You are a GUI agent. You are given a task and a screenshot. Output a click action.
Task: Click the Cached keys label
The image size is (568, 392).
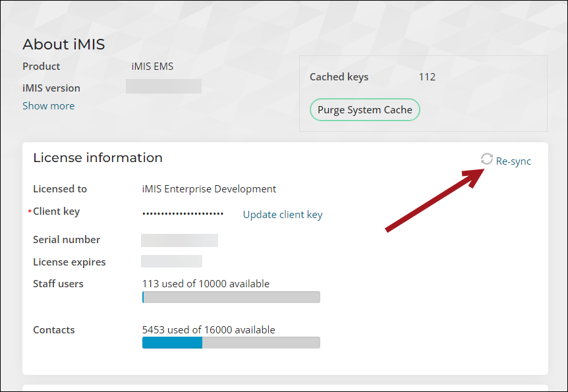tap(339, 77)
